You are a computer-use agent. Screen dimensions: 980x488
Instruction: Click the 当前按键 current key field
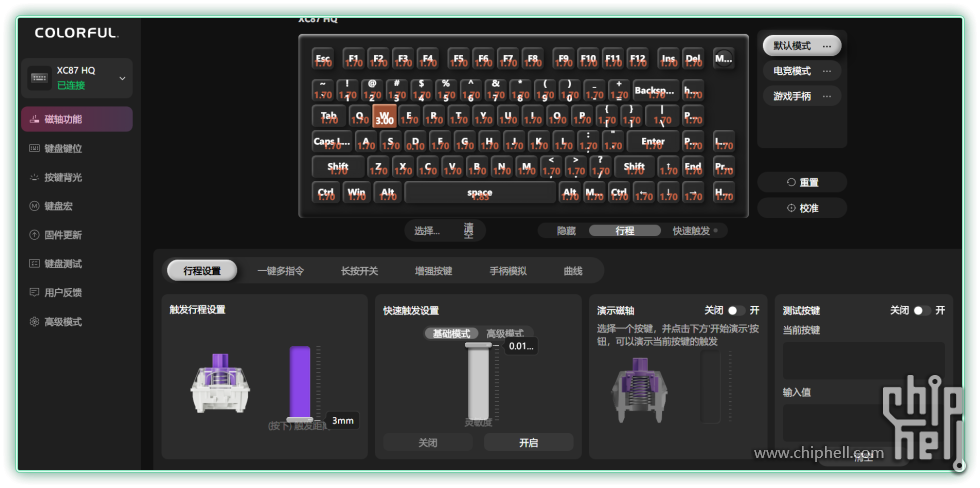864,361
